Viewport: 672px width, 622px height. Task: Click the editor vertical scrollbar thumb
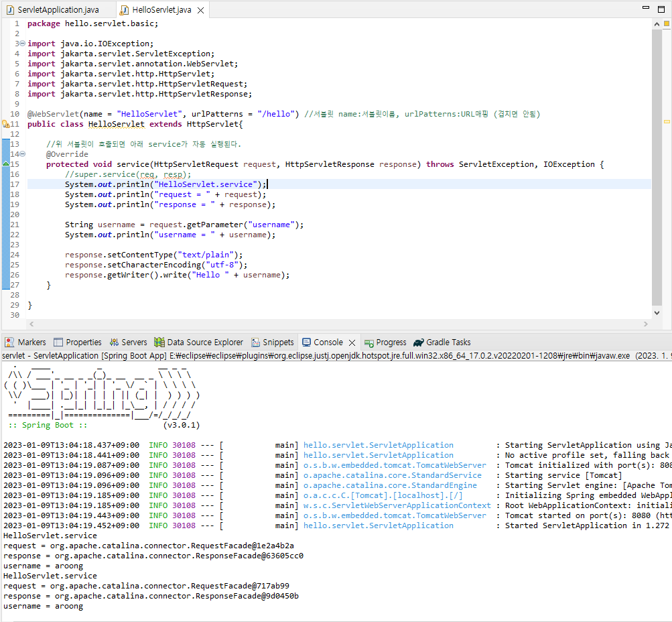(x=657, y=167)
